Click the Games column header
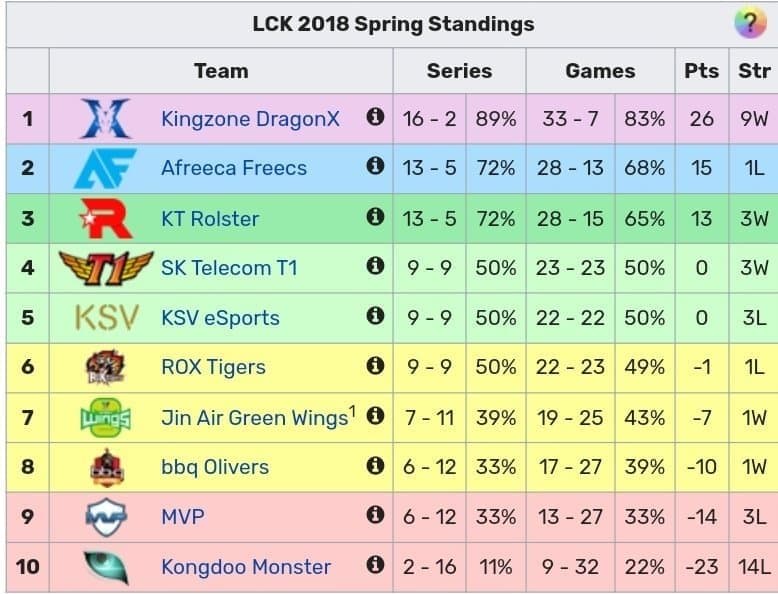Viewport: 778px width, 594px height. (600, 71)
